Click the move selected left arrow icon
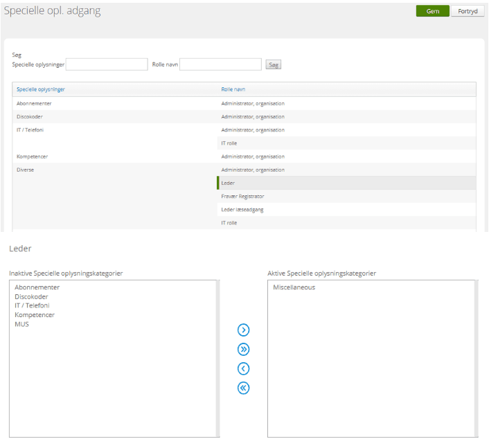Image resolution: width=489 pixels, height=448 pixels. pos(243,368)
